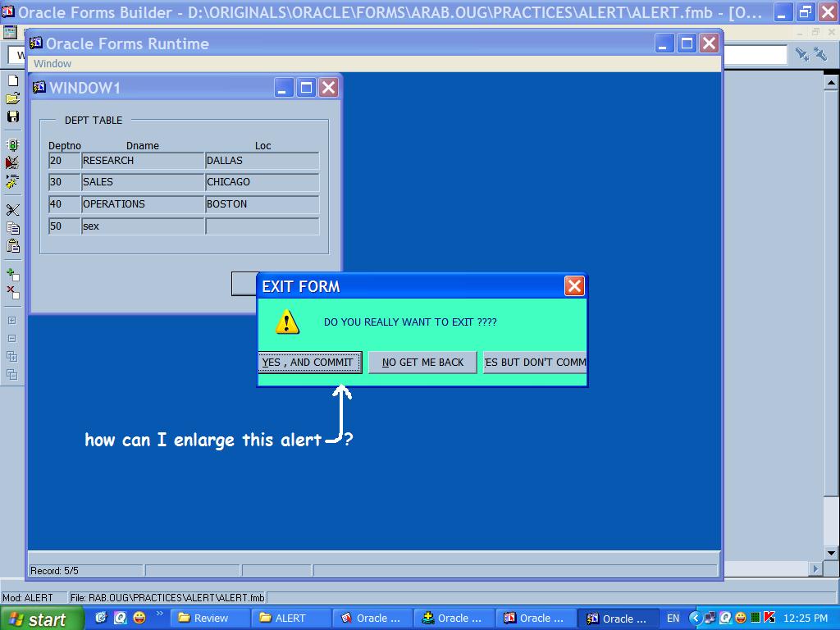Click the Loc field containing DALLAS
840x630 pixels.
[x=262, y=161]
